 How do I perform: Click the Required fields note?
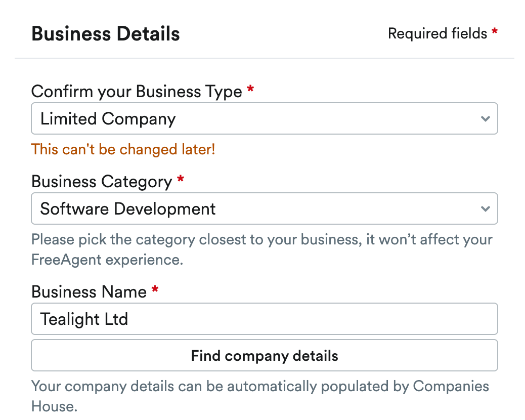click(438, 34)
